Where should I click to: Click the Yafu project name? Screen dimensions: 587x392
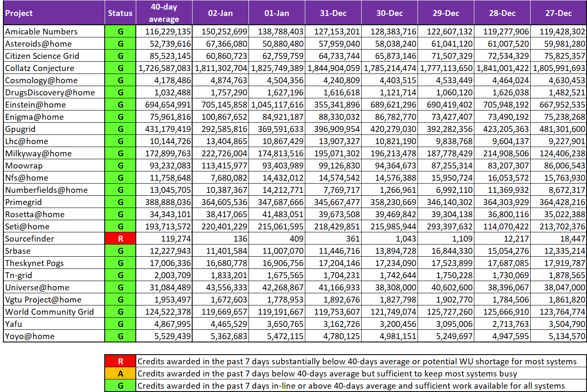[x=13, y=324]
